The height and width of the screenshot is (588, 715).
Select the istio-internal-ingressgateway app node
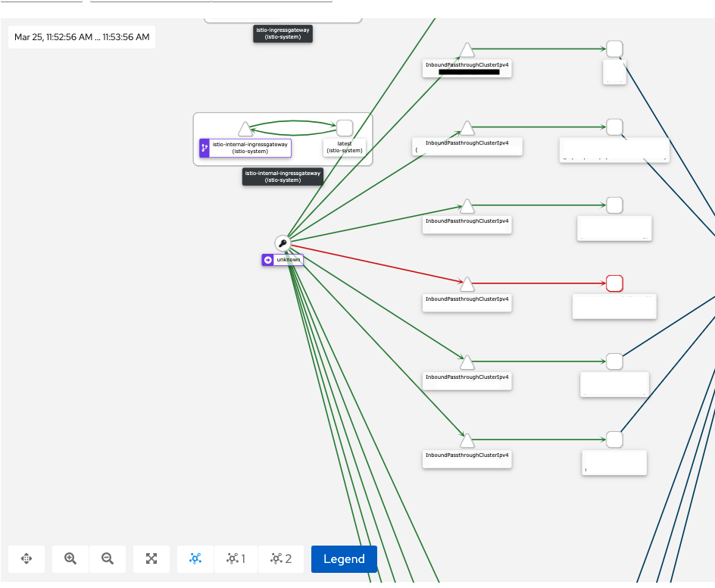tap(245, 129)
